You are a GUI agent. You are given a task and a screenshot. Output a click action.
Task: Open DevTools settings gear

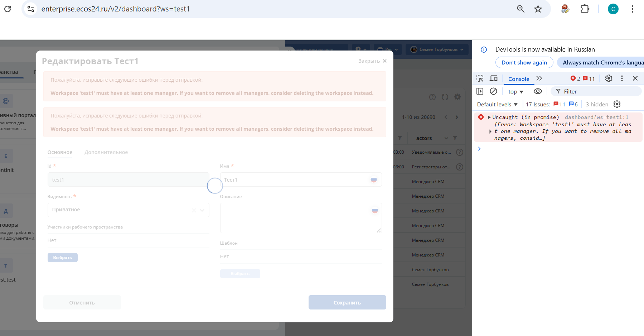[x=609, y=78]
